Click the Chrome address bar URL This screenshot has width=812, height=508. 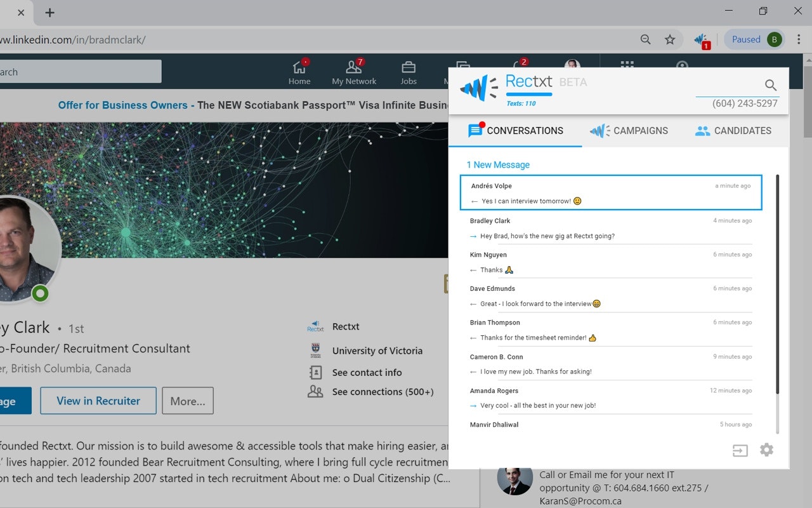click(x=73, y=40)
